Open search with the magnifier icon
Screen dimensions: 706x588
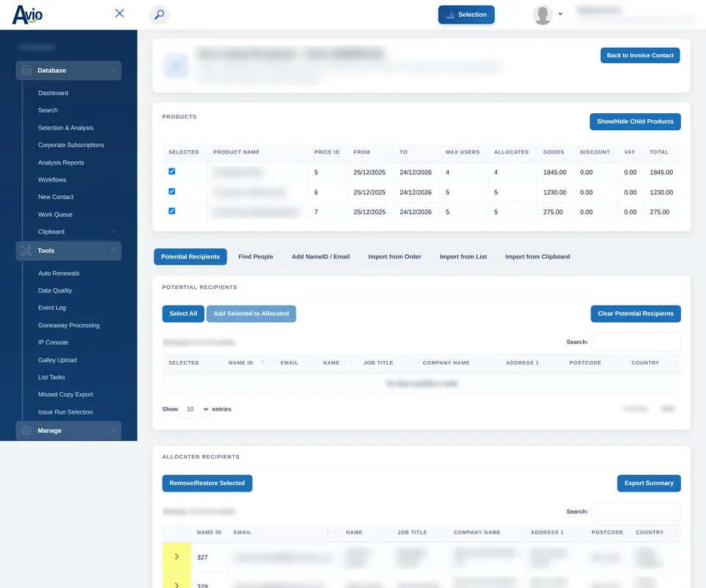[159, 15]
